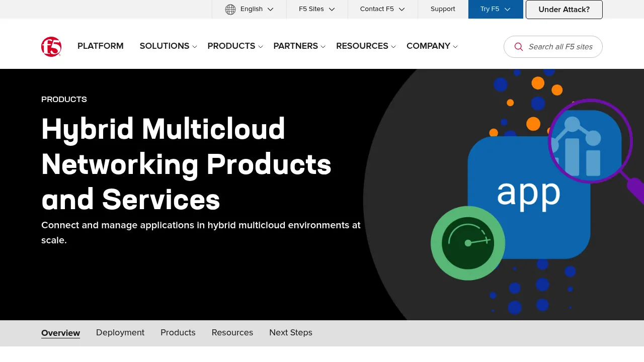The image size is (644, 362).
Task: Expand the Company navigation menu
Action: pyautogui.click(x=432, y=46)
